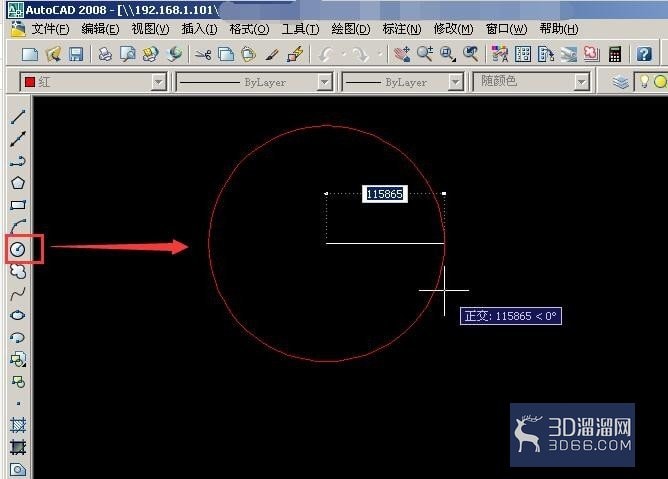Select the Hatch tool
Image resolution: width=668 pixels, height=479 pixels.
click(x=18, y=425)
